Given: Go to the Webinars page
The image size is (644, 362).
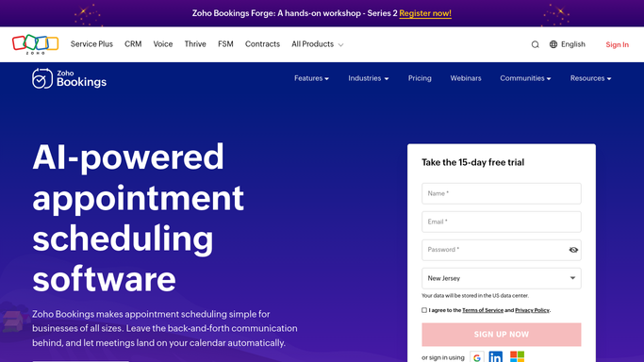Looking at the screenshot, I should click(x=466, y=78).
